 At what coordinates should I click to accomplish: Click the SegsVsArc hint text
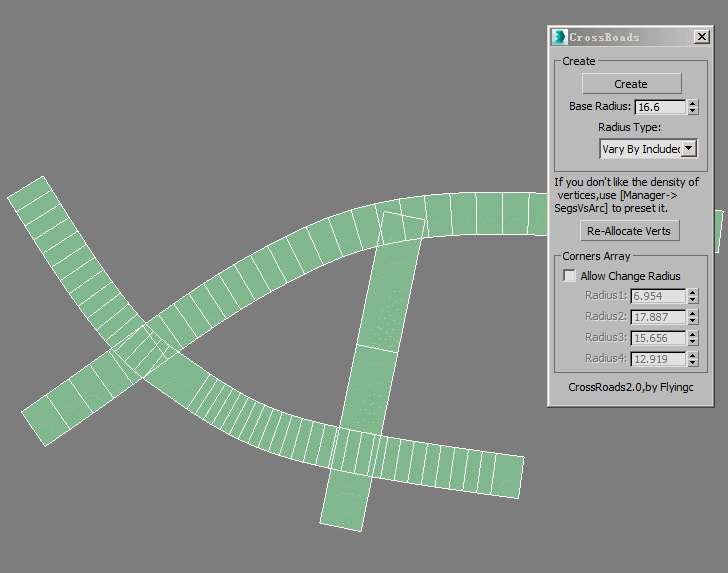coord(627,195)
